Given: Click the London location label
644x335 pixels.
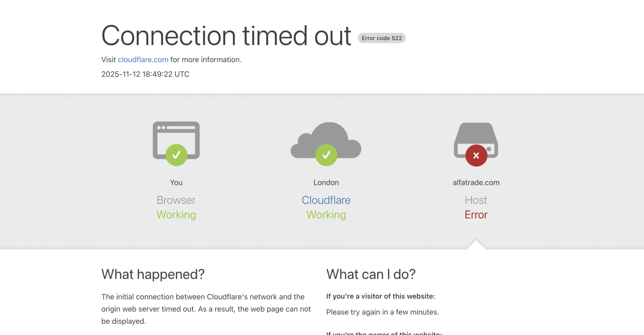Looking at the screenshot, I should coord(326,183).
